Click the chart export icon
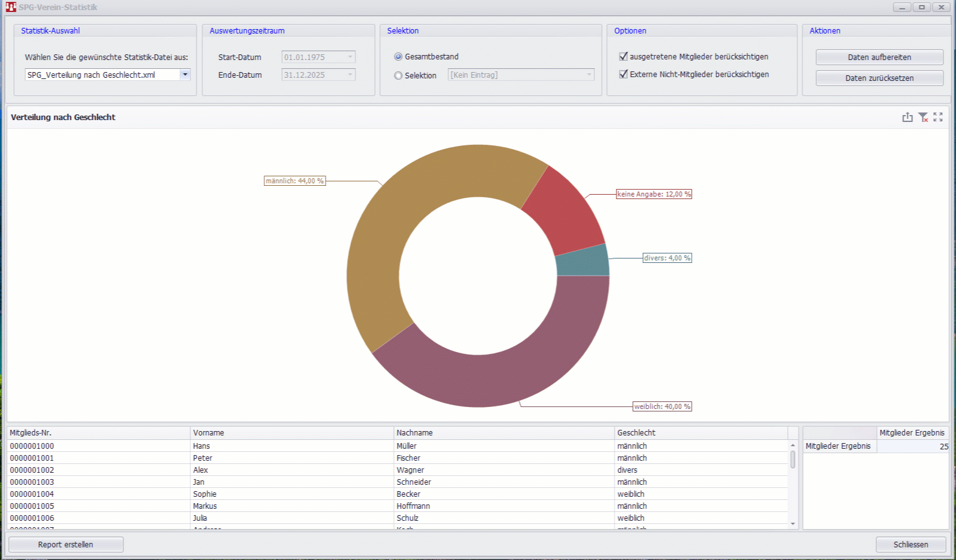Screen dimensions: 956x560 (x=907, y=117)
